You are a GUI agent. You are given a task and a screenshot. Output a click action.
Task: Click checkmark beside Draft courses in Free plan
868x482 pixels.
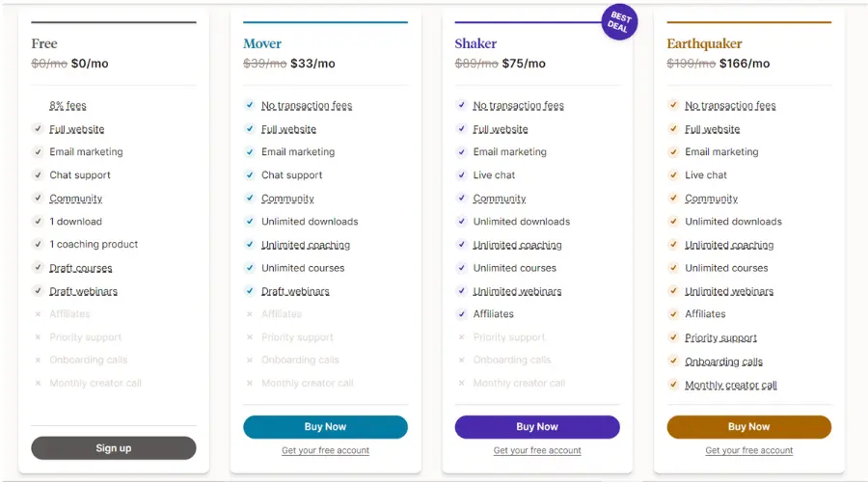coord(38,267)
